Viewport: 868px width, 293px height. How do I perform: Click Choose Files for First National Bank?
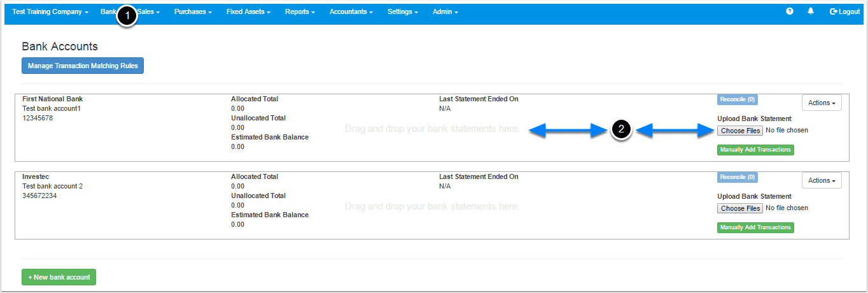pos(740,131)
